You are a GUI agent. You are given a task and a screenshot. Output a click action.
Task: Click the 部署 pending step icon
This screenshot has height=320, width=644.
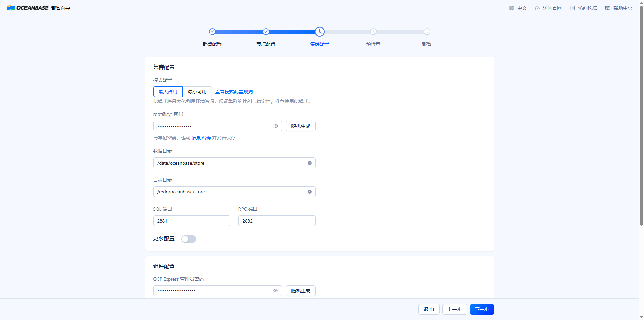[427, 32]
